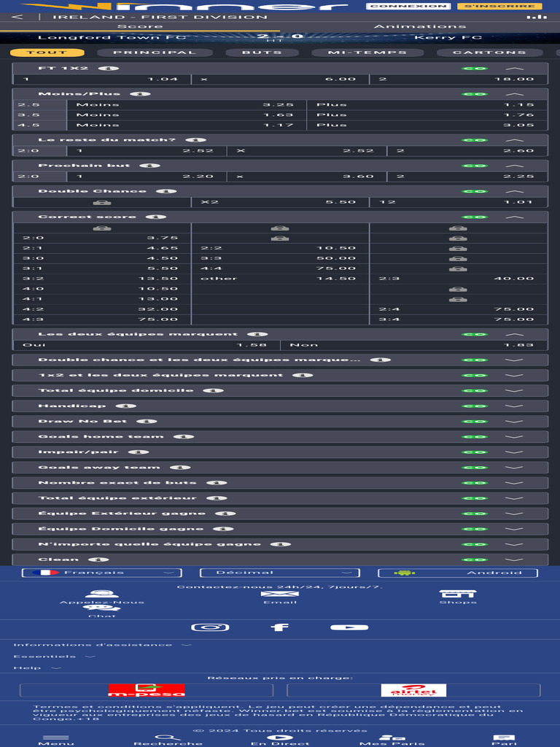Select correct score 2:0 at 3.75
This screenshot has width=560, height=747.
coord(102,238)
